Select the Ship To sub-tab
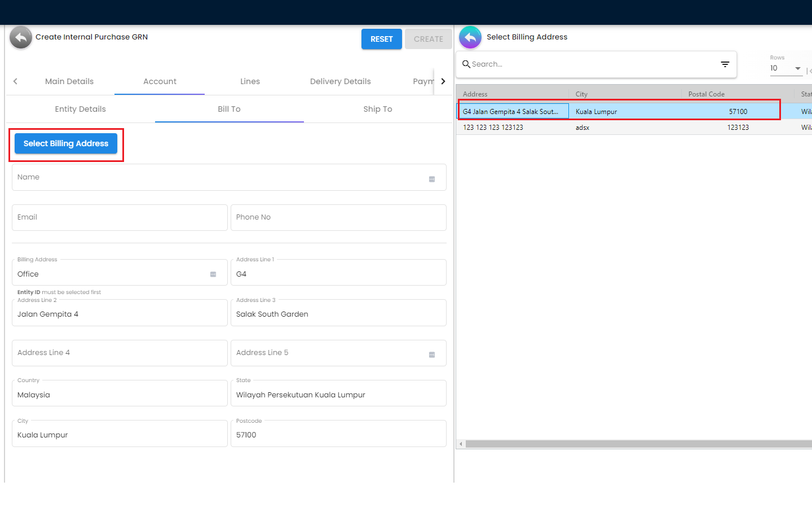 click(377, 109)
